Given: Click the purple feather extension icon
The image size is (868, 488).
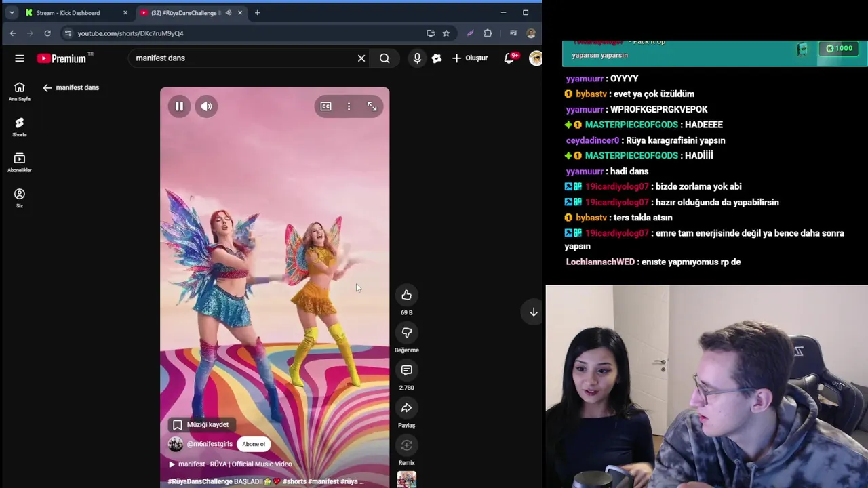Looking at the screenshot, I should click(x=470, y=33).
